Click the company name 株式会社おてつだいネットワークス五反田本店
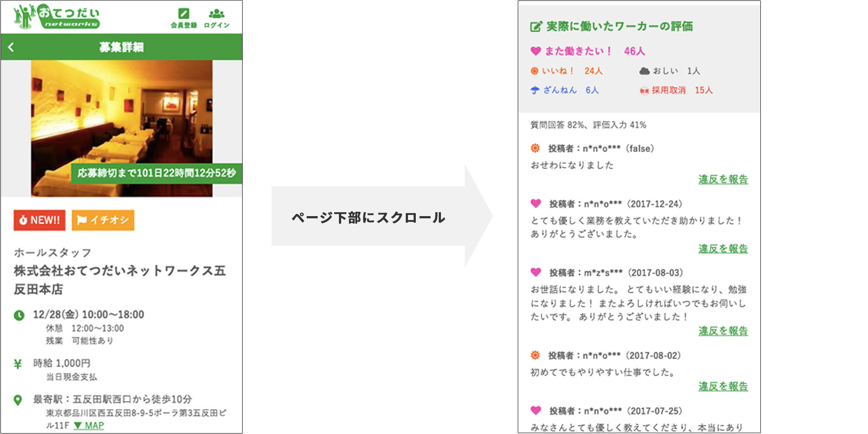This screenshot has height=434, width=868. click(120, 280)
